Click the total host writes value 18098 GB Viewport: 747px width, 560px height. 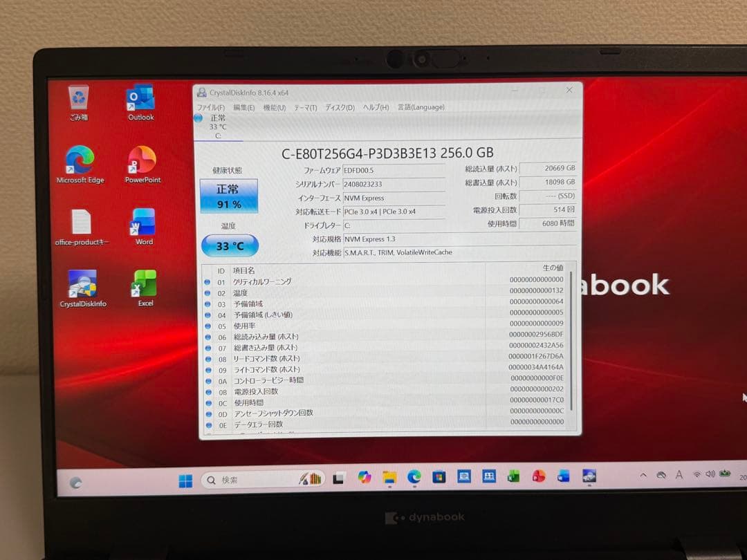click(548, 182)
